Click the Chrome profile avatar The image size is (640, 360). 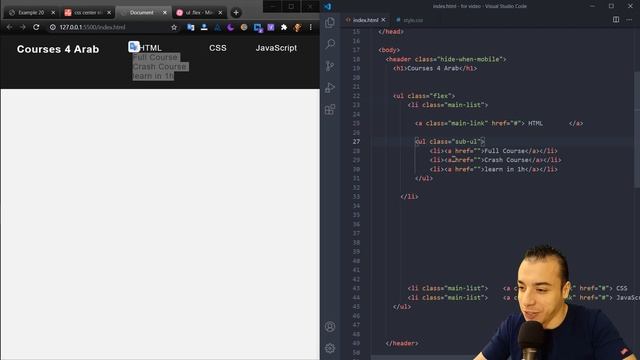[298, 27]
